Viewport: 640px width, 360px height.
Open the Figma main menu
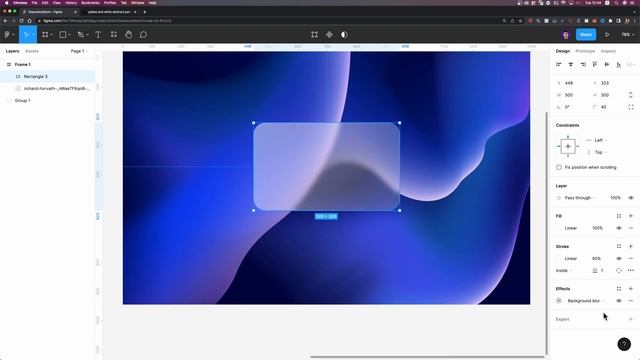pyautogui.click(x=9, y=35)
